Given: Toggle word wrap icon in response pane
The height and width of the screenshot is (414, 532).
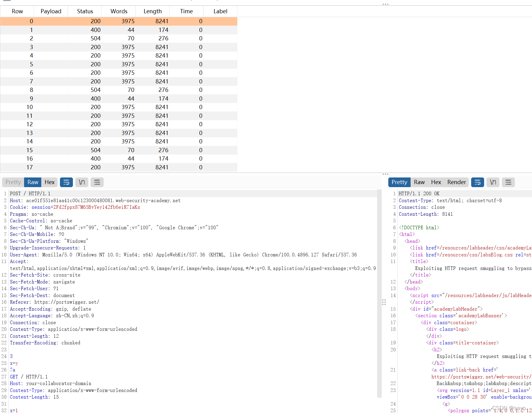Looking at the screenshot, I should (477, 182).
